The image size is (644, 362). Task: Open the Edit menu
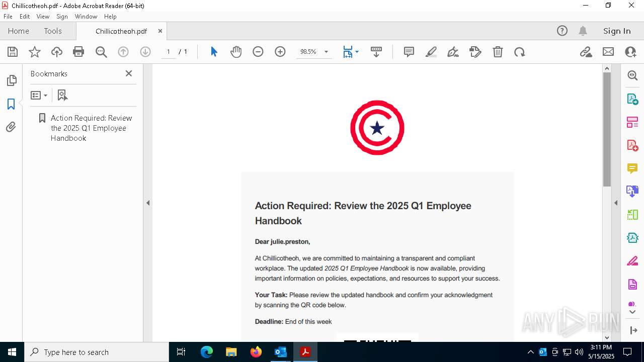25,17
